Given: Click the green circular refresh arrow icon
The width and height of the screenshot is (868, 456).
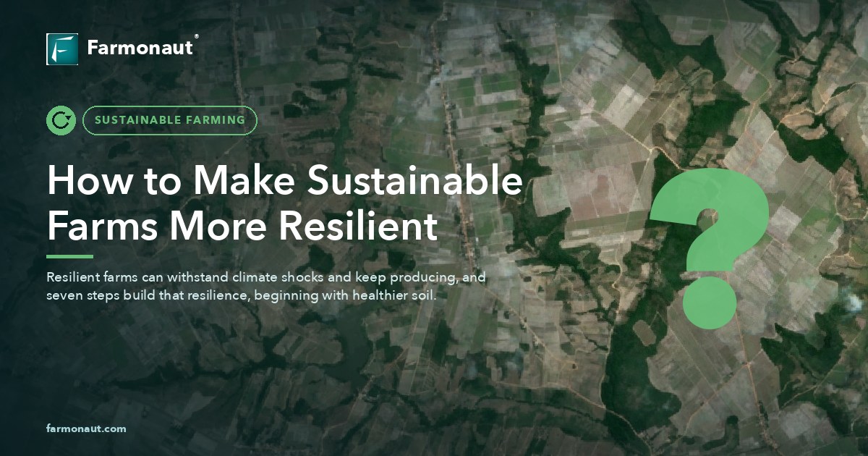Looking at the screenshot, I should pyautogui.click(x=61, y=120).
